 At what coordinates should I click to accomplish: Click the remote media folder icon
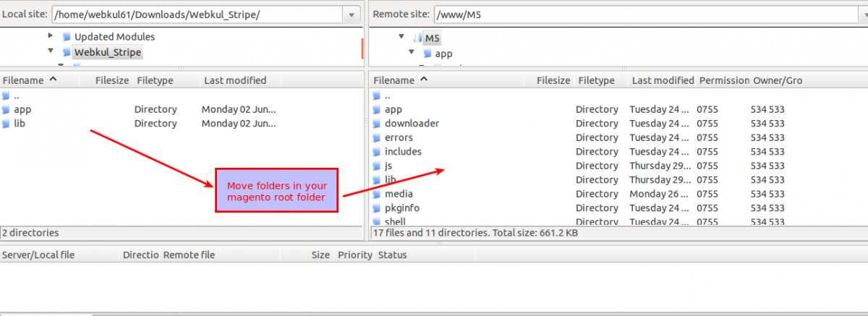click(x=376, y=194)
